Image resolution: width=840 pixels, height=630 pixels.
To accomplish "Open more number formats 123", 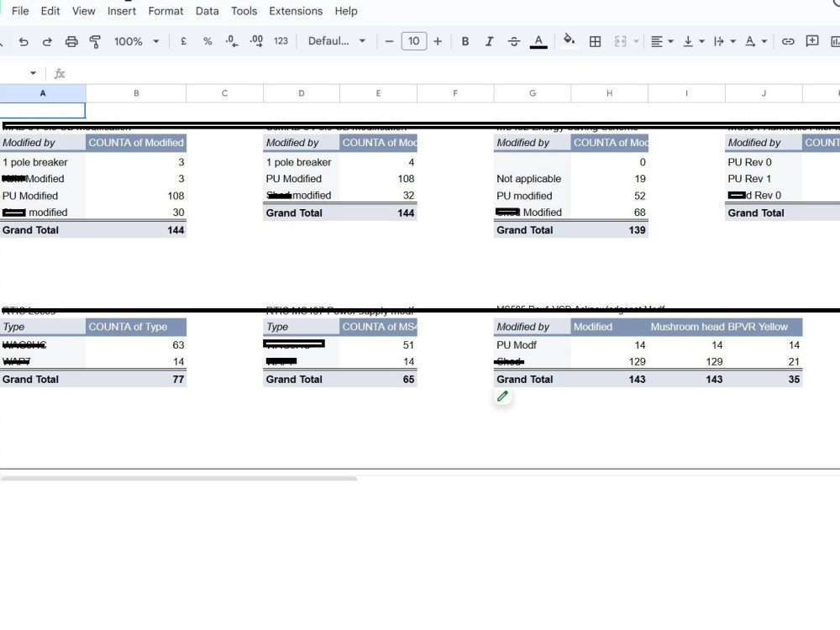I will 281,41.
